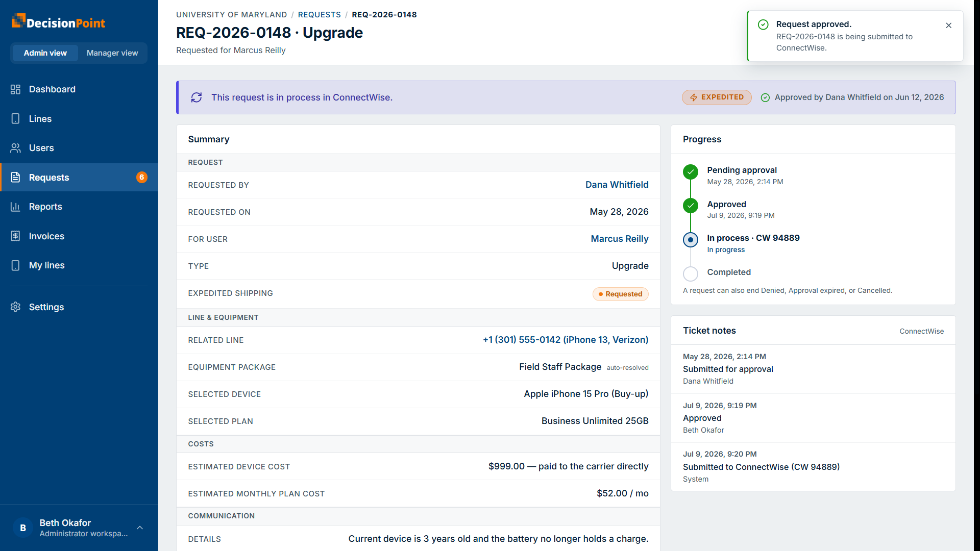This screenshot has width=980, height=551.
Task: Click the green check in the toast
Action: pyautogui.click(x=763, y=24)
